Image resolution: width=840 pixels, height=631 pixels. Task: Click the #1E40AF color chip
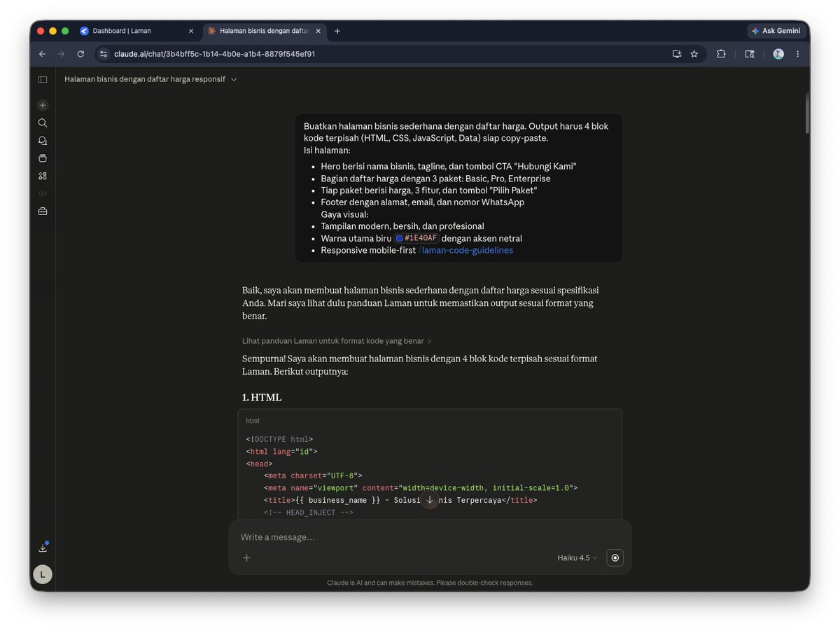coord(416,238)
